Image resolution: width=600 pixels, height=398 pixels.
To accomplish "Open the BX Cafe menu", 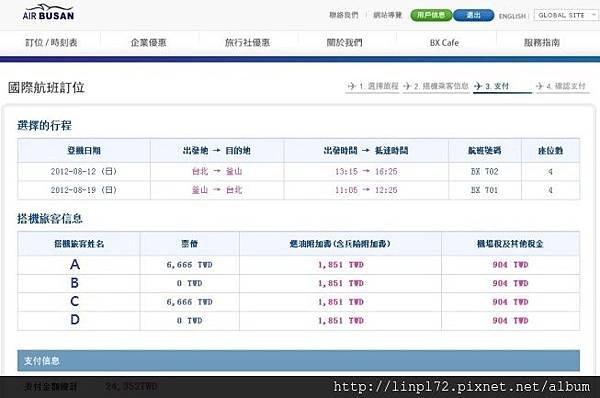I will [x=444, y=43].
